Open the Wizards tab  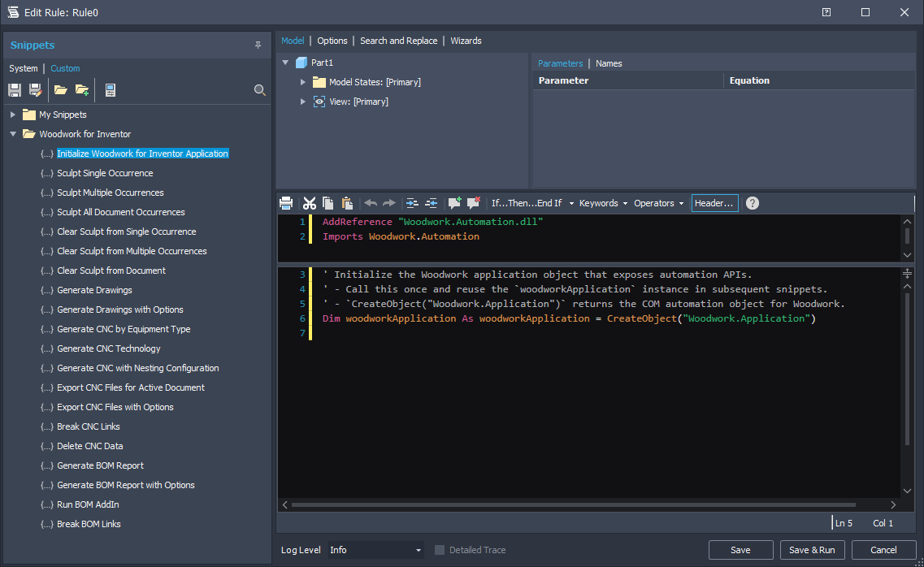pos(466,41)
